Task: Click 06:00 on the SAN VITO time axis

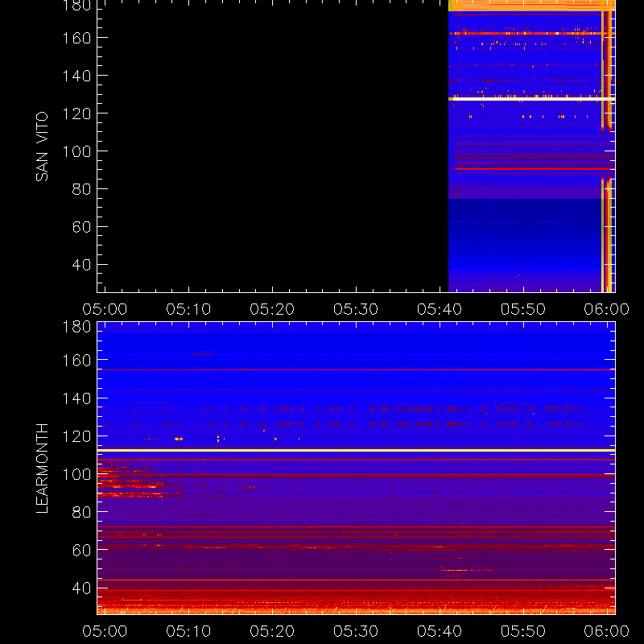Action: pos(607,309)
